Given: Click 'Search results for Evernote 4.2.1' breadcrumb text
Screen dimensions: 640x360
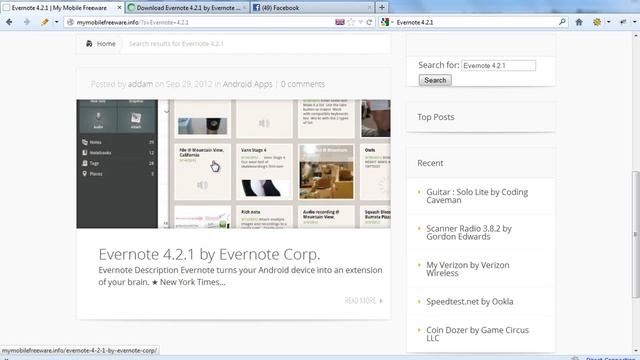Looking at the screenshot, I should point(176,44).
